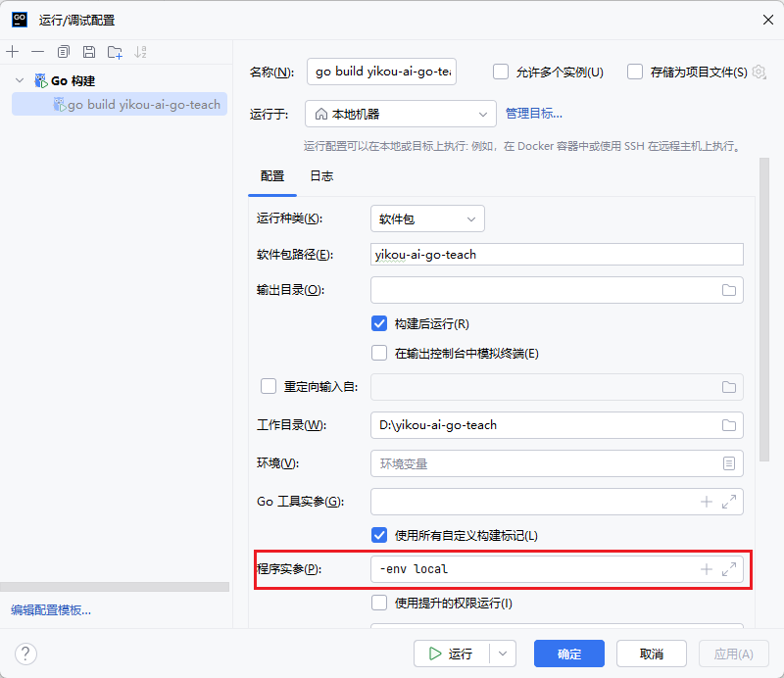Click the 运行配置可以在本地或目标上执行 hint text
Viewport: 784px width, 678px height.
[x=522, y=146]
